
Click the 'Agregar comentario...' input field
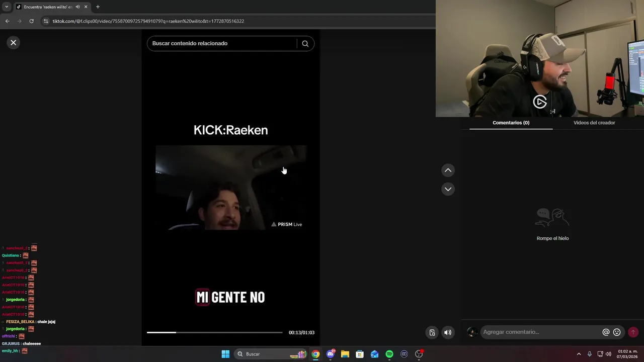pyautogui.click(x=541, y=332)
